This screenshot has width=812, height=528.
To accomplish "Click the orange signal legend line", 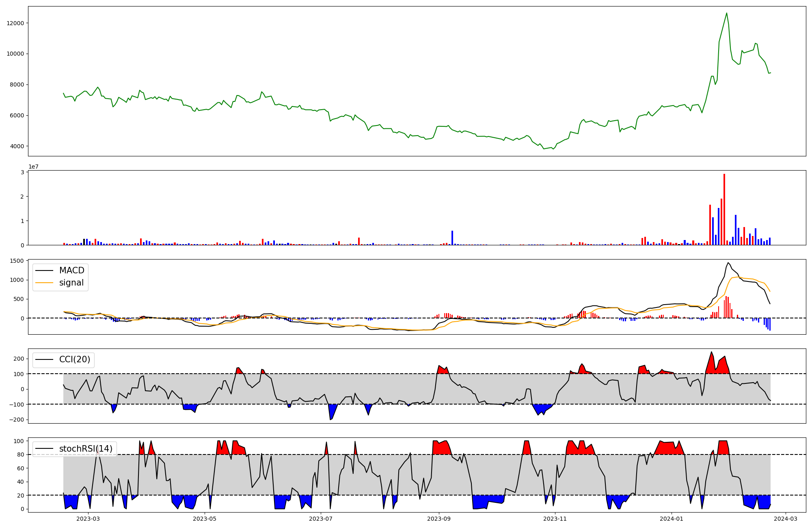I will point(44,283).
